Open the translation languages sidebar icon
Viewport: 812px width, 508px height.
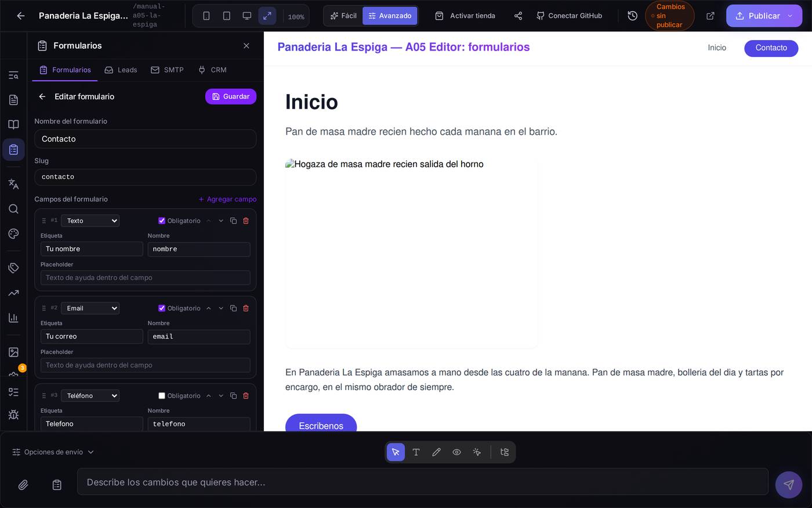(x=13, y=184)
